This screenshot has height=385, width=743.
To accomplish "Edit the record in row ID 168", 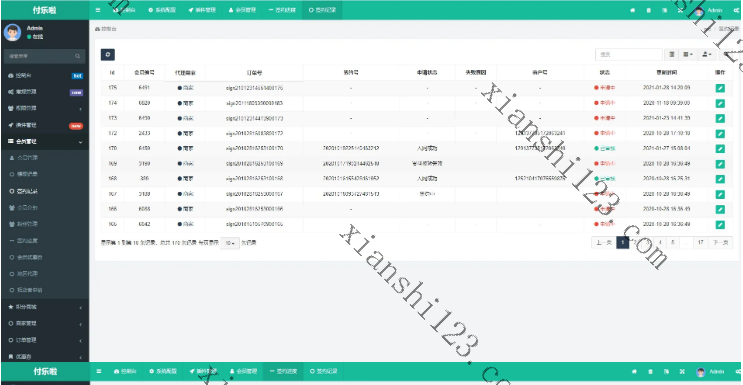I will [x=720, y=179].
